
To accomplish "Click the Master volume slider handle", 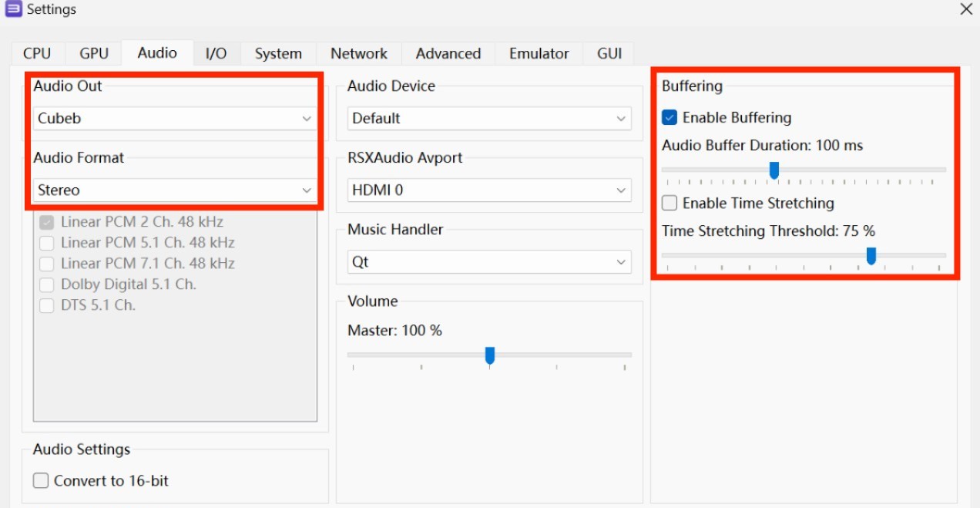I will tap(489, 355).
